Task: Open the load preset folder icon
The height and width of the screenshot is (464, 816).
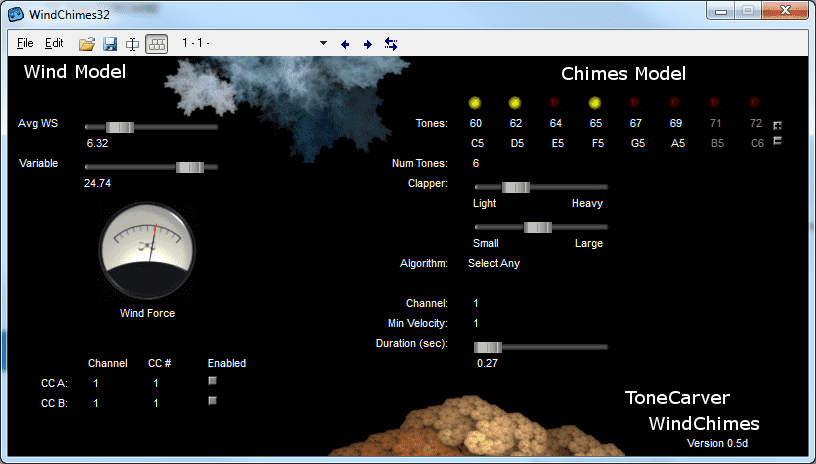Action: coord(87,44)
